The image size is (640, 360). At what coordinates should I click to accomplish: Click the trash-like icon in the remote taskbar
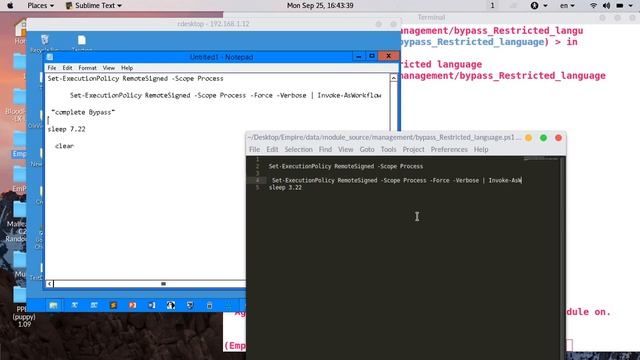[209, 305]
